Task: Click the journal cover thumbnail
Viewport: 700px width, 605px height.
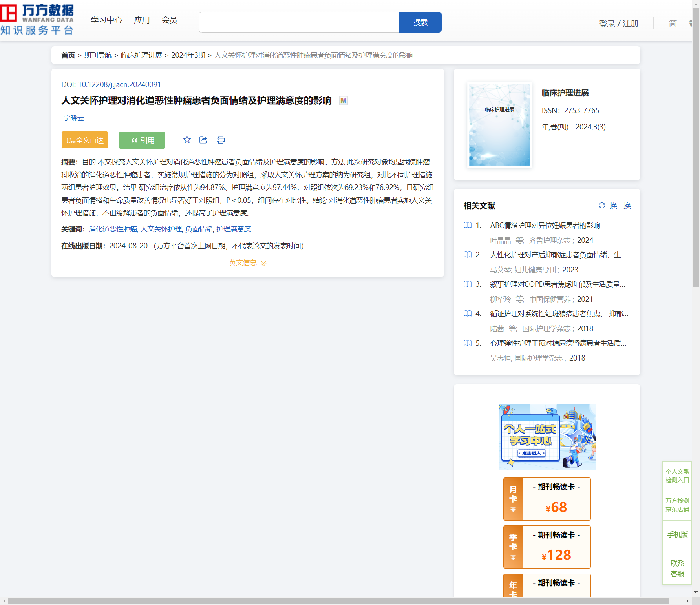Action: click(x=499, y=125)
